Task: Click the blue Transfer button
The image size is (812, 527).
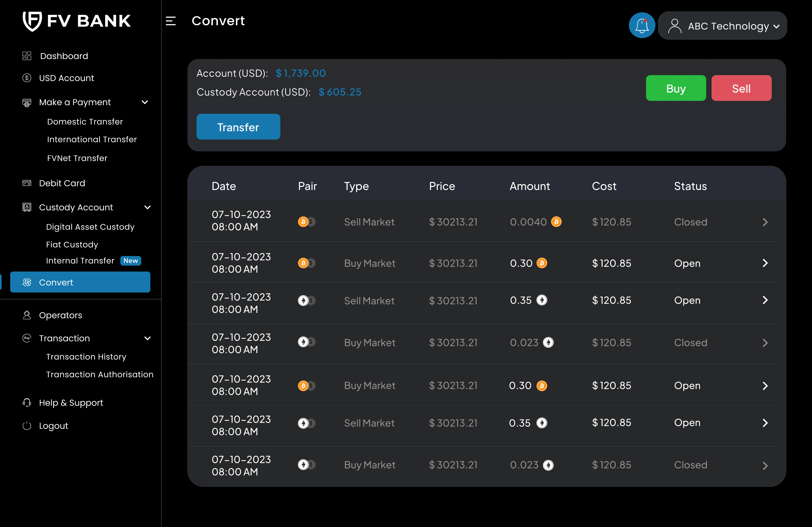Action: (x=238, y=127)
